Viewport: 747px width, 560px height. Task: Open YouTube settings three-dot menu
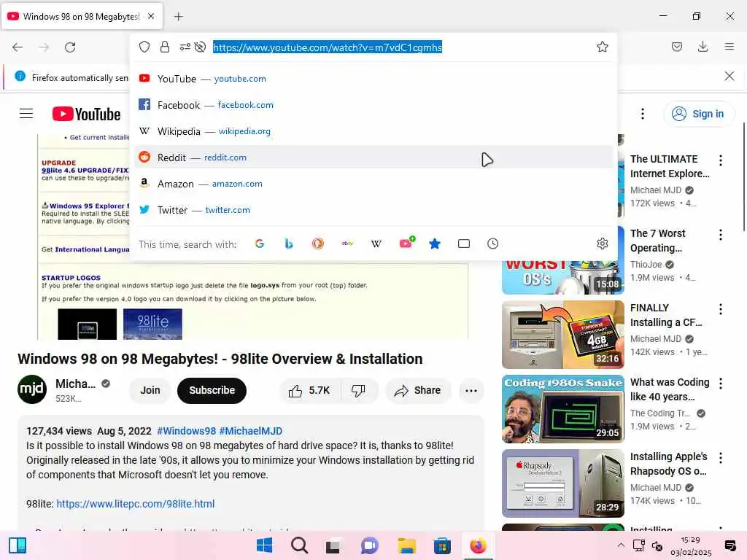click(642, 114)
